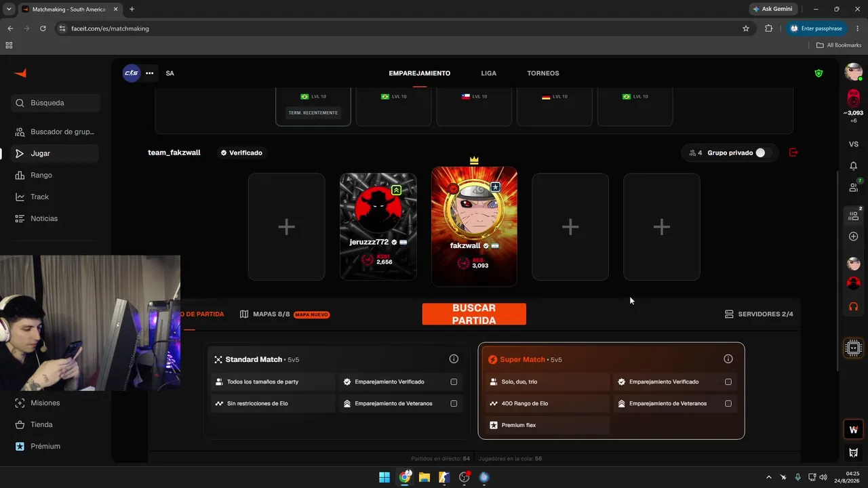Image resolution: width=868 pixels, height=488 pixels.
Task: Open the Prémium page
Action: [55, 446]
